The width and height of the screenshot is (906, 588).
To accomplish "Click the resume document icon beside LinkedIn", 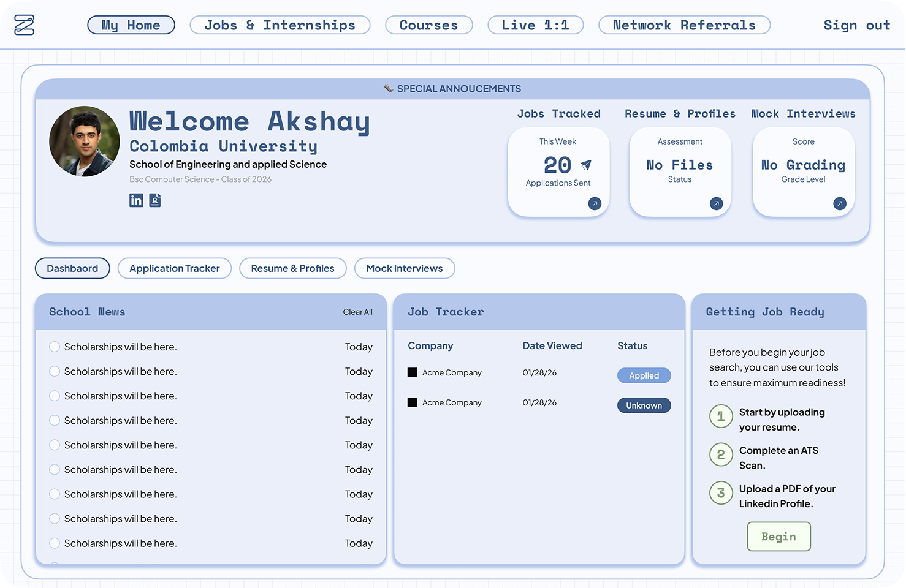I will (x=154, y=200).
